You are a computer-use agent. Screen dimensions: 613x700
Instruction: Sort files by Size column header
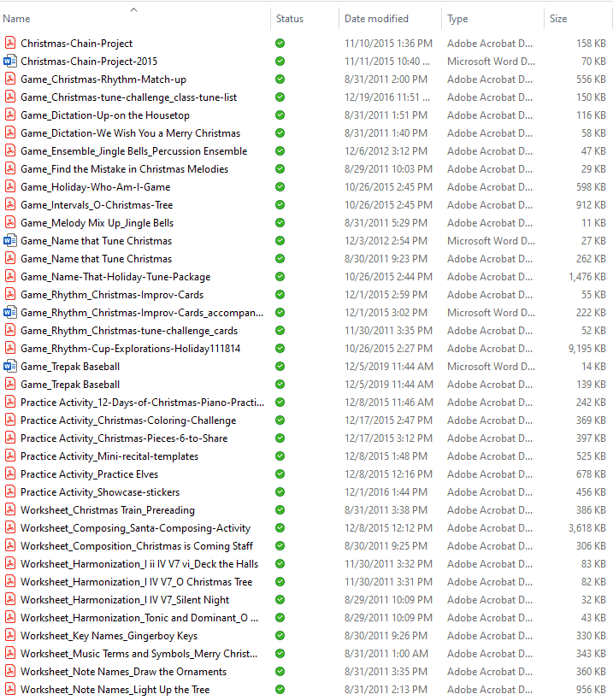558,19
